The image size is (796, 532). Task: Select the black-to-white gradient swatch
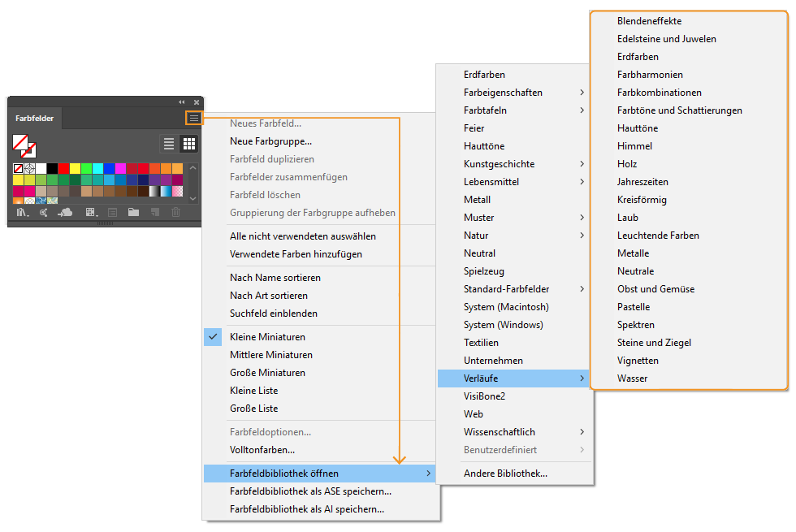(155, 191)
